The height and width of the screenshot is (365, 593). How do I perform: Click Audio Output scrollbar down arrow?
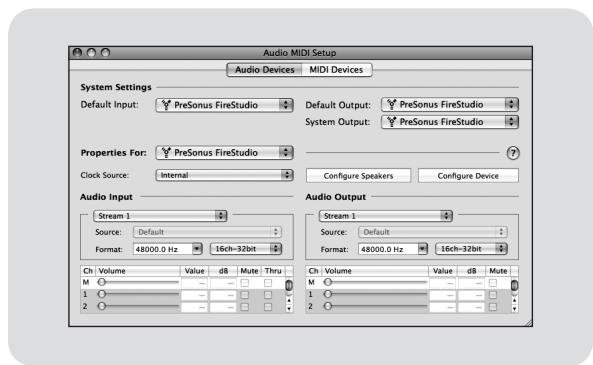pos(514,309)
